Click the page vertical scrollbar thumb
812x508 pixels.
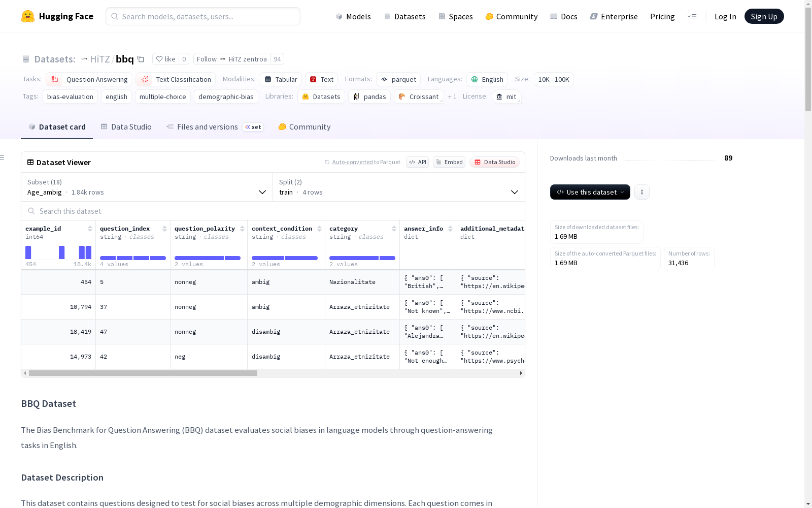tap(808, 60)
